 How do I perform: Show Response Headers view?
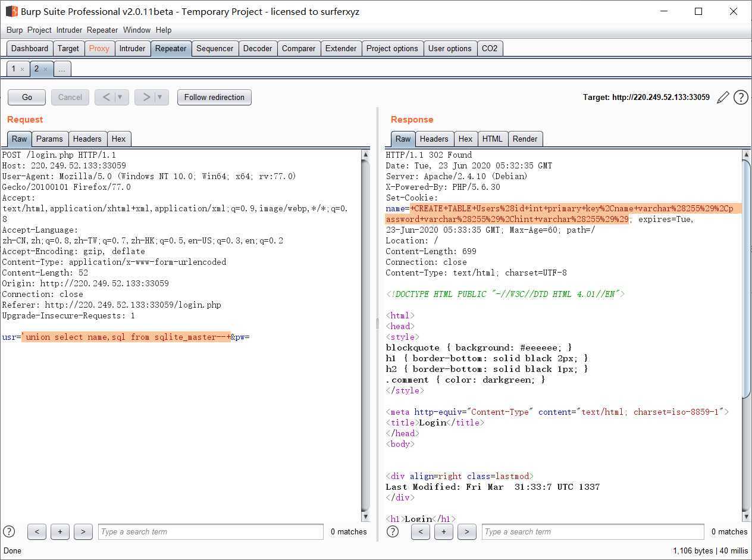pos(434,139)
